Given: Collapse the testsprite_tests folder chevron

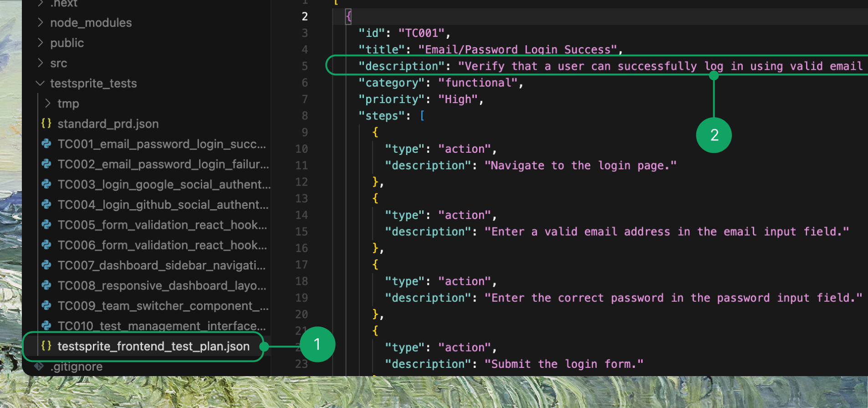Looking at the screenshot, I should pyautogui.click(x=41, y=83).
